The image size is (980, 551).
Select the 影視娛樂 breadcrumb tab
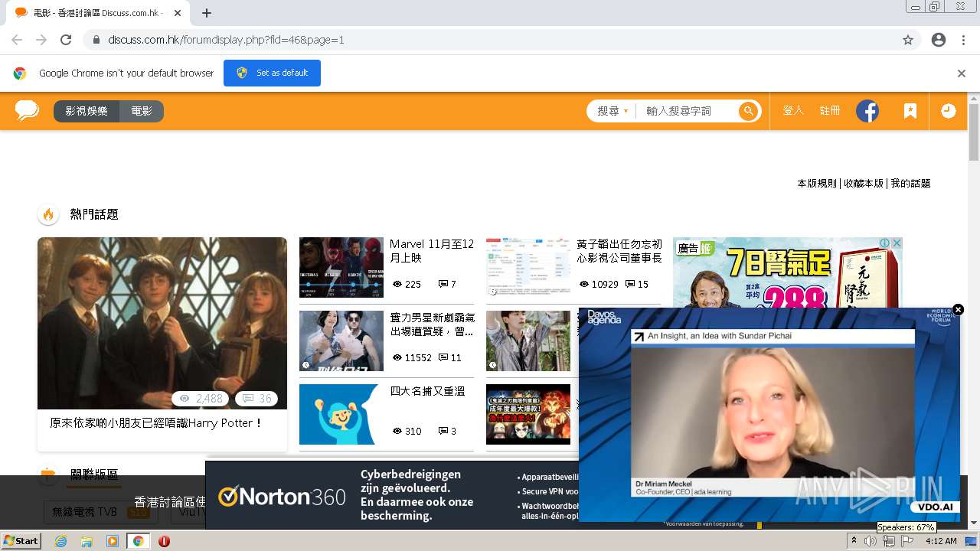(87, 111)
